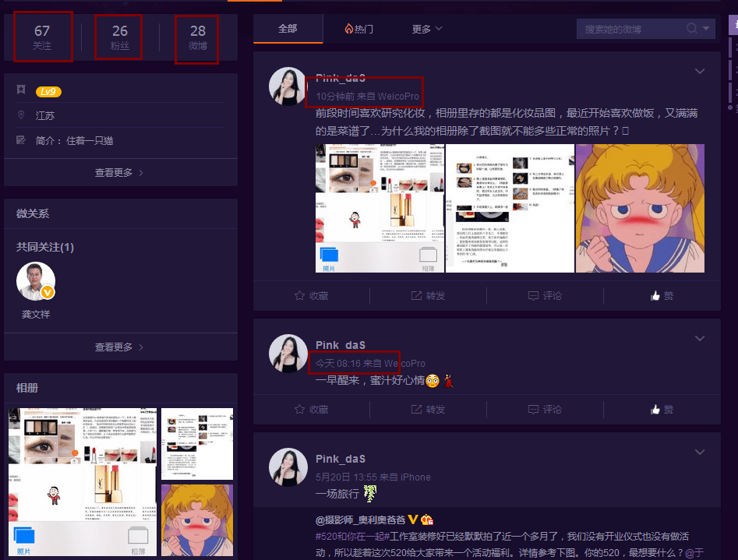Open the search box dropdown arrow
This screenshot has height=560, width=738.
(x=708, y=29)
